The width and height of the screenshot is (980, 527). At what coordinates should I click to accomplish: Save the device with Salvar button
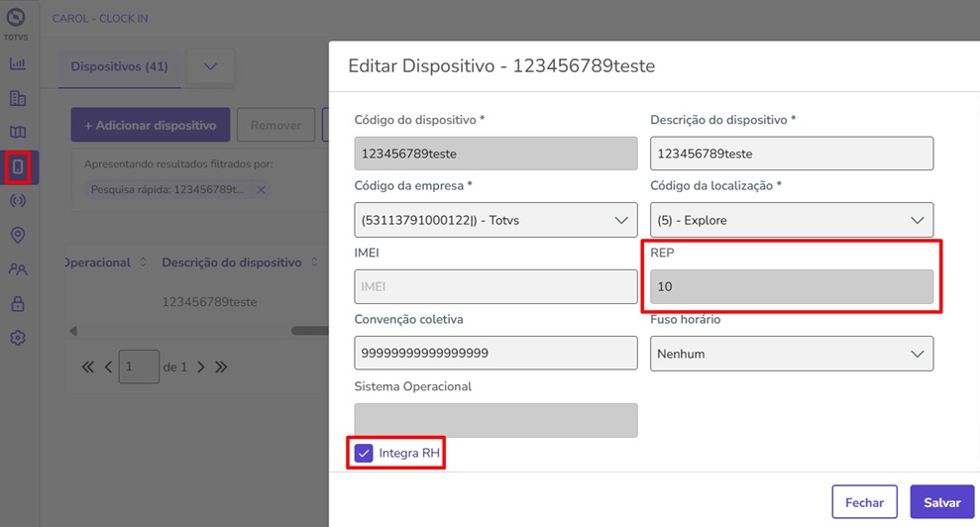[942, 502]
